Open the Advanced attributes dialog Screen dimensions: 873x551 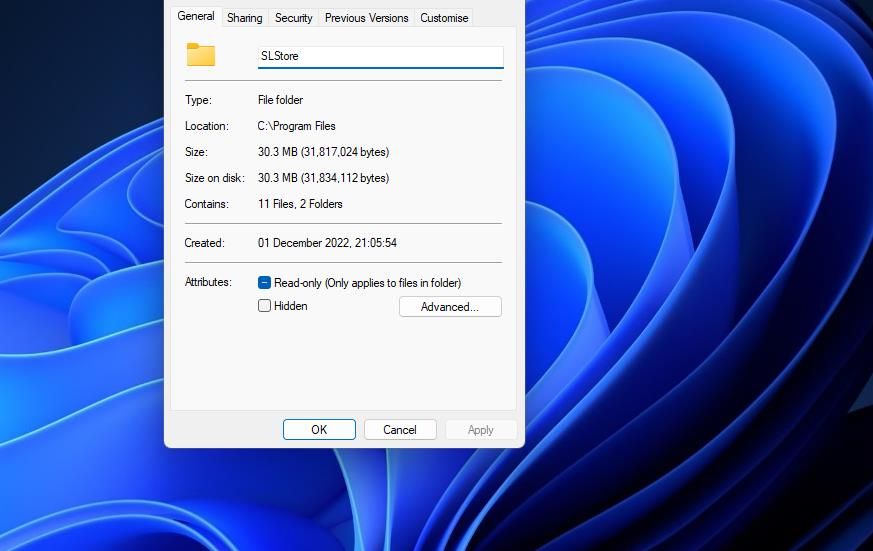(450, 307)
